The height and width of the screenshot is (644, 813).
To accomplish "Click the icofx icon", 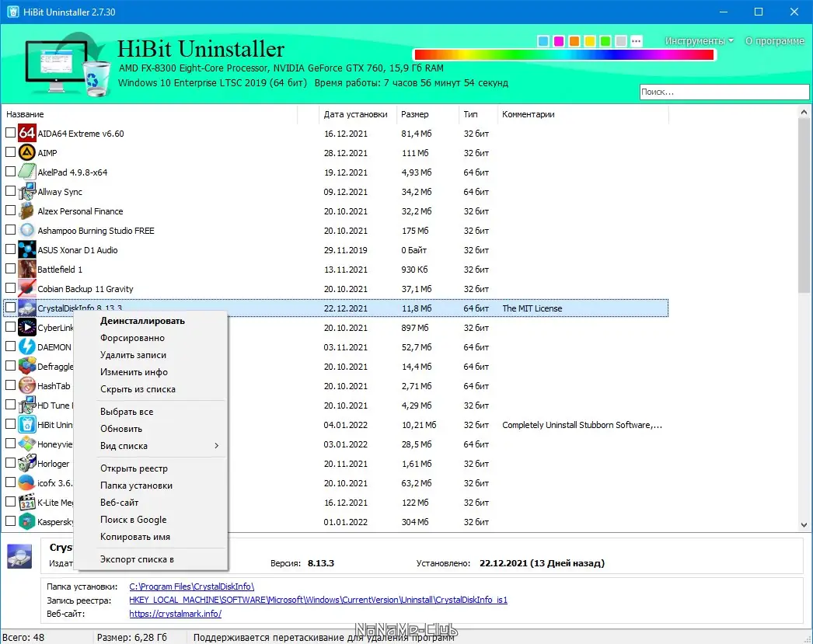I will coord(27,483).
